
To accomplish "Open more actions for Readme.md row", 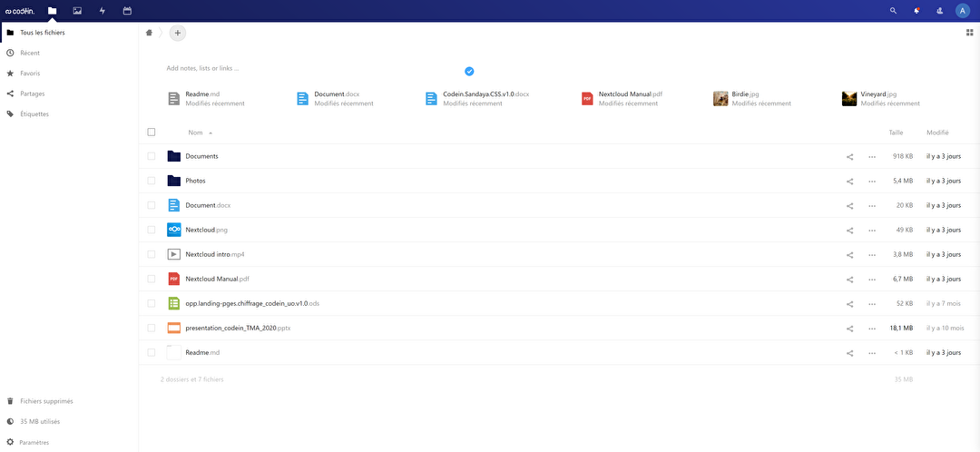I will click(x=872, y=352).
